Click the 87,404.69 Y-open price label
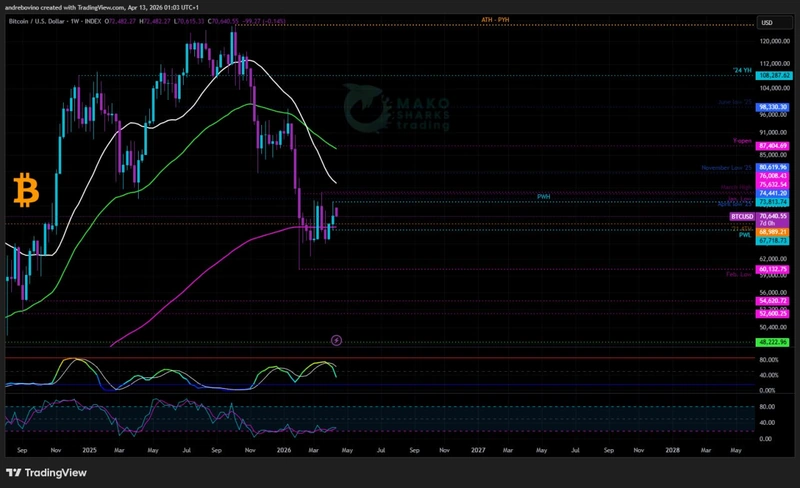The height and width of the screenshot is (488, 800). click(774, 146)
